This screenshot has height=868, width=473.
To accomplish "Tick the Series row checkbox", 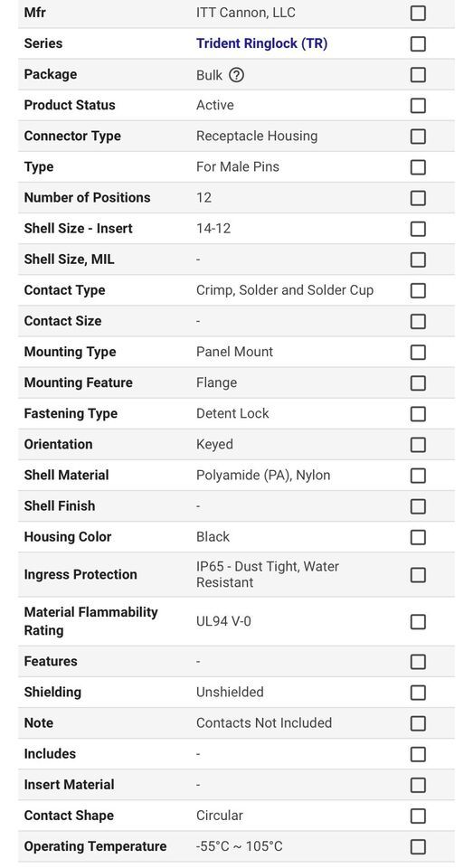I will pyautogui.click(x=418, y=43).
